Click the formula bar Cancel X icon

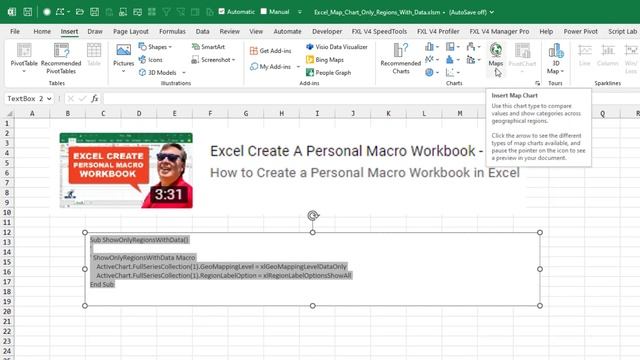(71, 98)
